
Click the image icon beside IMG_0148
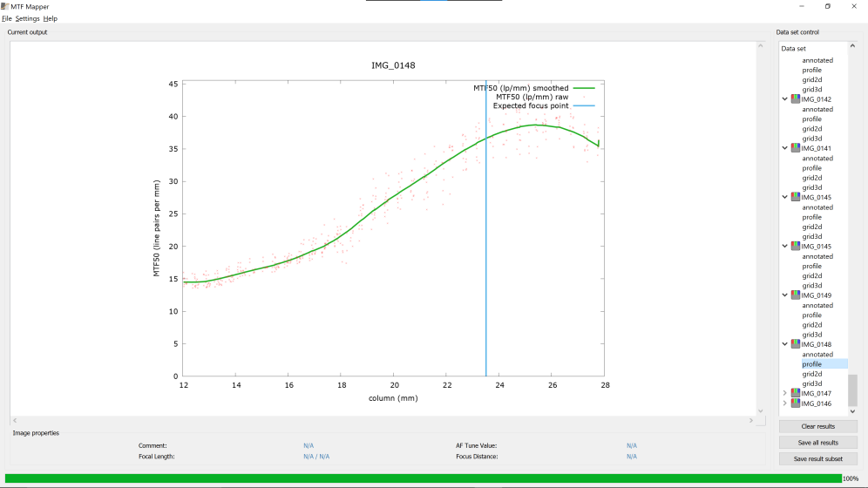pyautogui.click(x=796, y=343)
